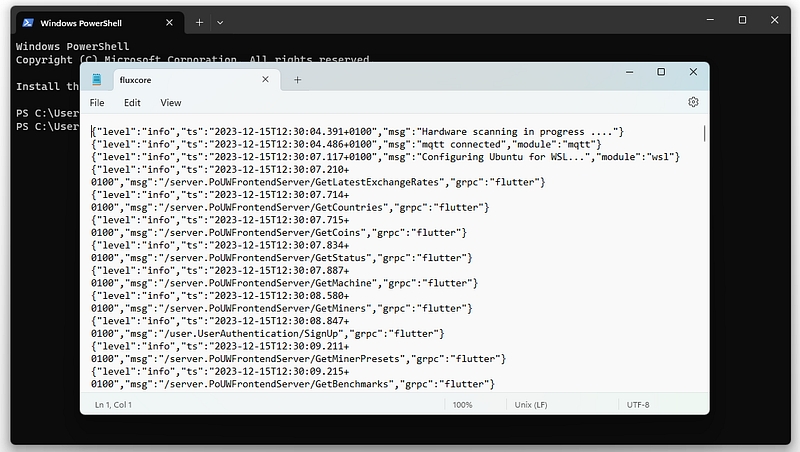
Task: Open a new PowerShell terminal tab
Action: pos(199,21)
